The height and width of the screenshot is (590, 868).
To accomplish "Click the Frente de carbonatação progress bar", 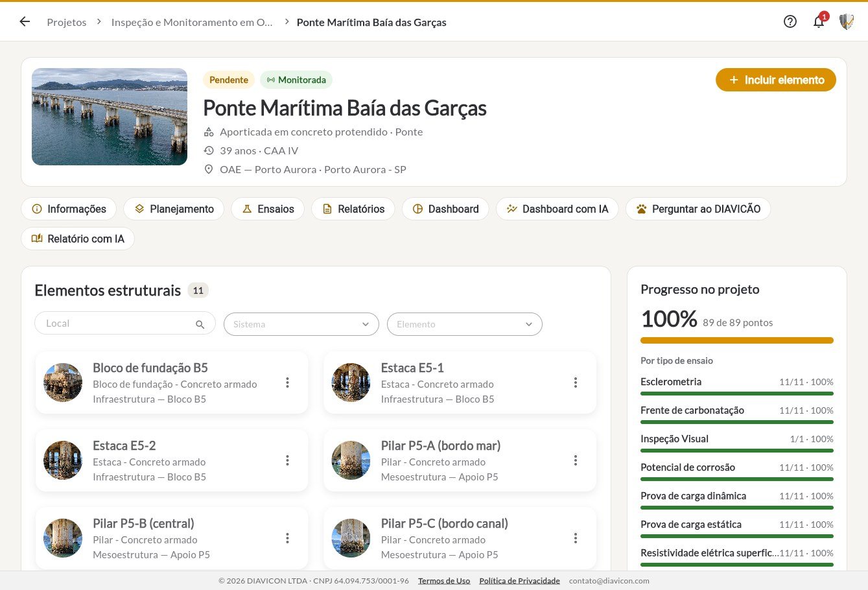I will [737, 422].
